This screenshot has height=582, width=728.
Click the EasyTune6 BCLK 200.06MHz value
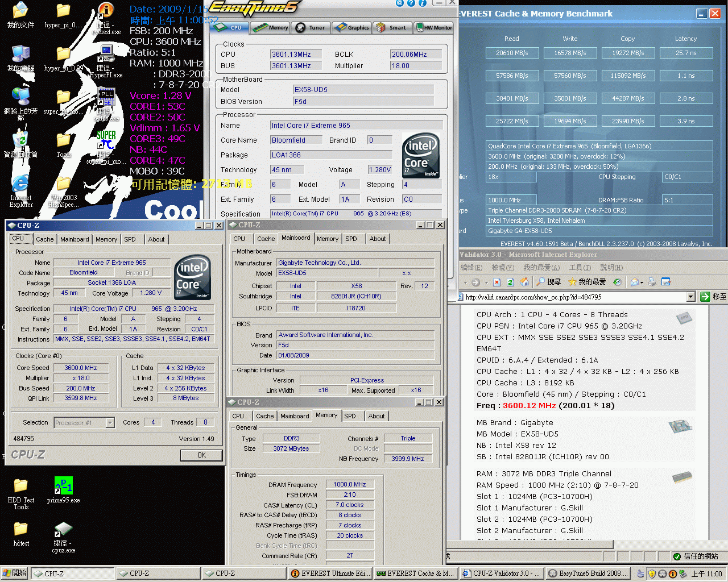(x=416, y=55)
